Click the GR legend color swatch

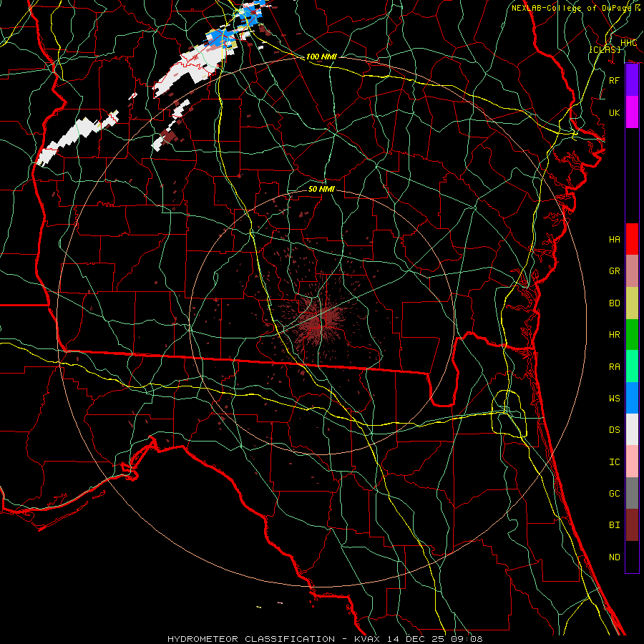click(632, 271)
